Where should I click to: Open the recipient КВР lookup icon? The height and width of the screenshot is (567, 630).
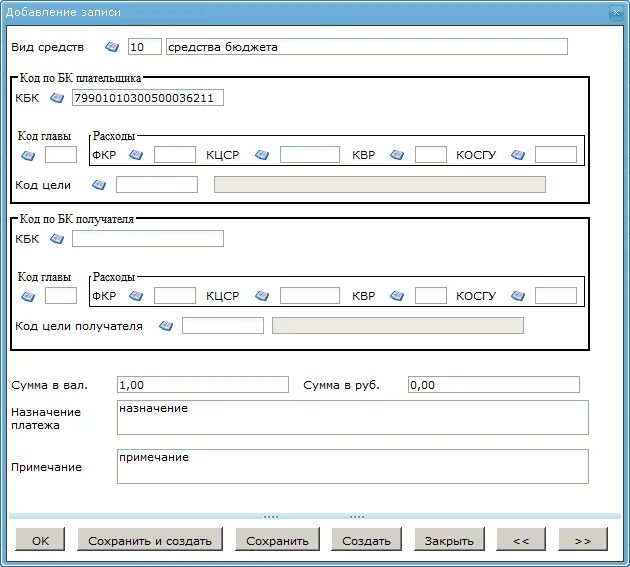point(397,296)
